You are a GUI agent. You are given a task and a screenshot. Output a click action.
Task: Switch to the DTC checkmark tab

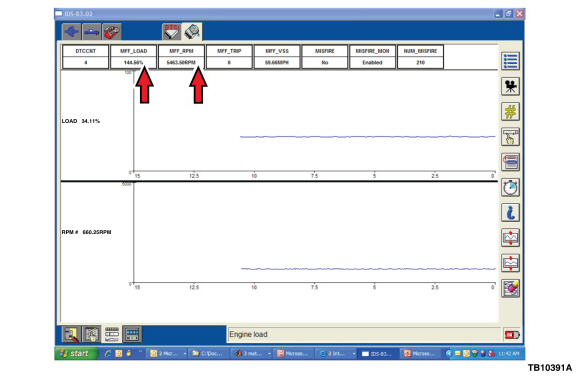click(172, 32)
